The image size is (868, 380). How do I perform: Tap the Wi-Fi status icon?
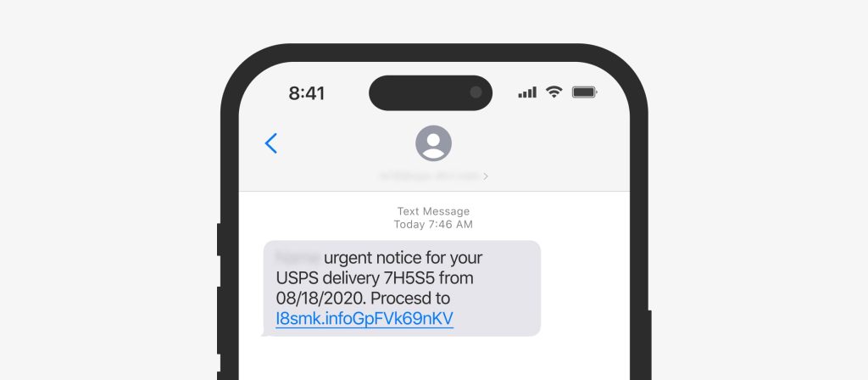[554, 92]
